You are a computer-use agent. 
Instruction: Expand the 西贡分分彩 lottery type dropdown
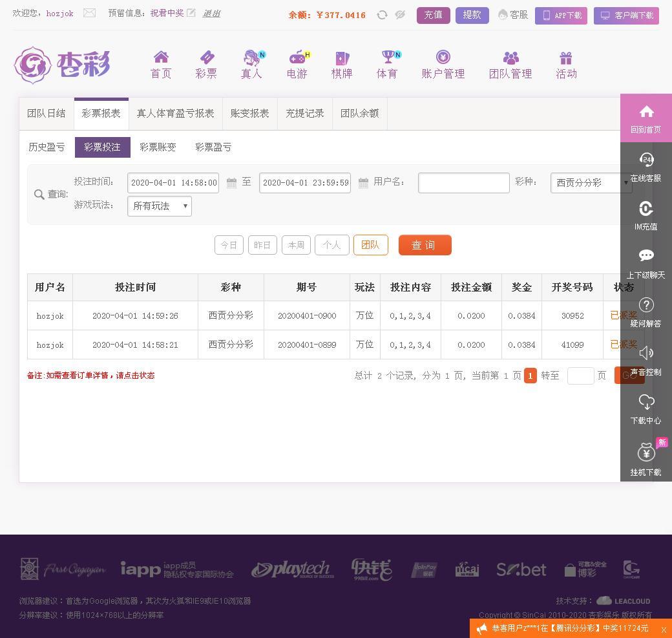[591, 183]
